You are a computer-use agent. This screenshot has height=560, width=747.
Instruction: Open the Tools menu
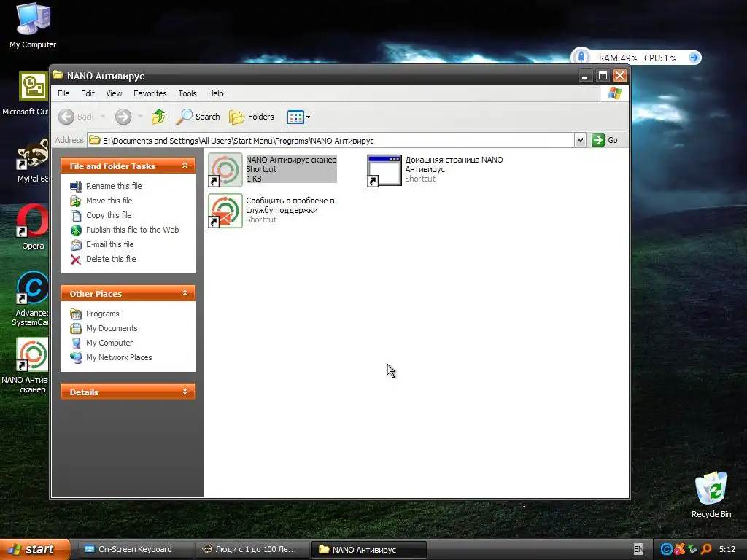187,93
